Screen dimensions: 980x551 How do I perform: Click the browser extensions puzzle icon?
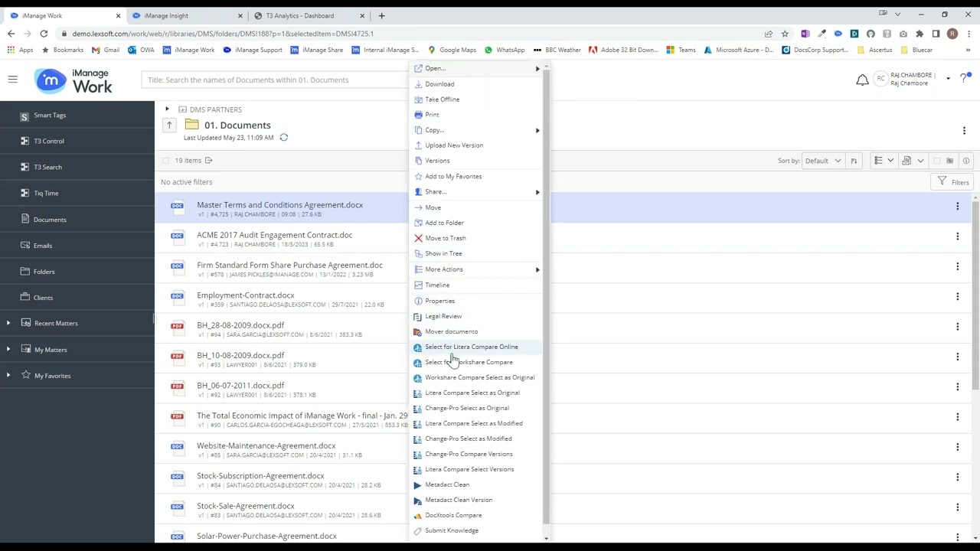[x=920, y=34]
